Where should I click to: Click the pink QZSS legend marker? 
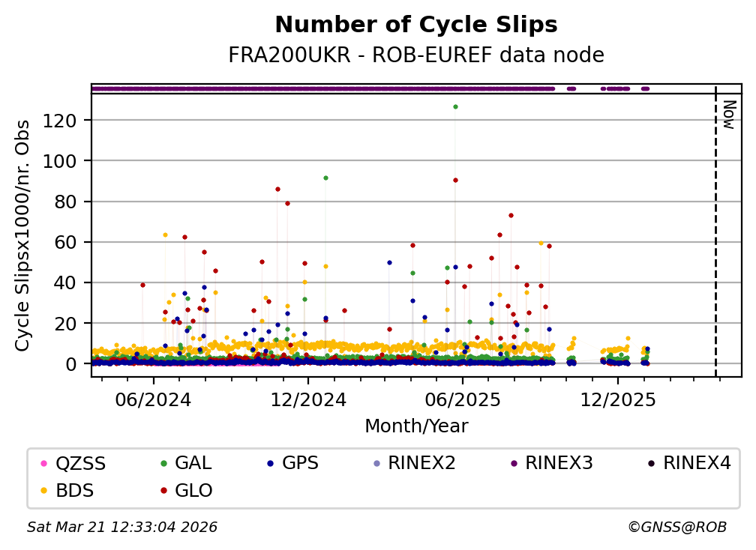point(43,464)
